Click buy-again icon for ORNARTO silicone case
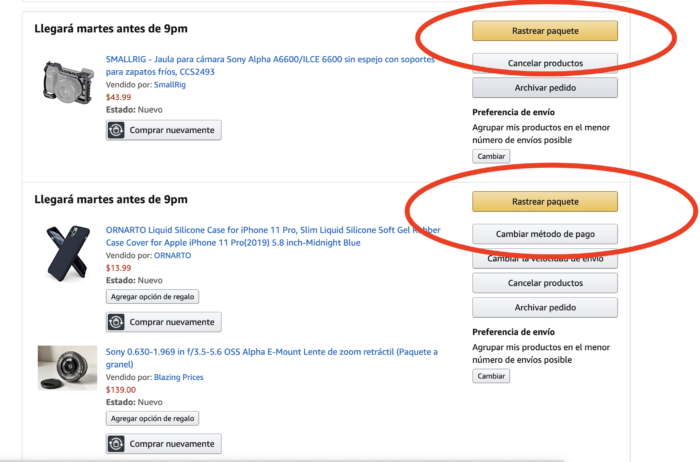Screen dimensions: 700x462 116,322
